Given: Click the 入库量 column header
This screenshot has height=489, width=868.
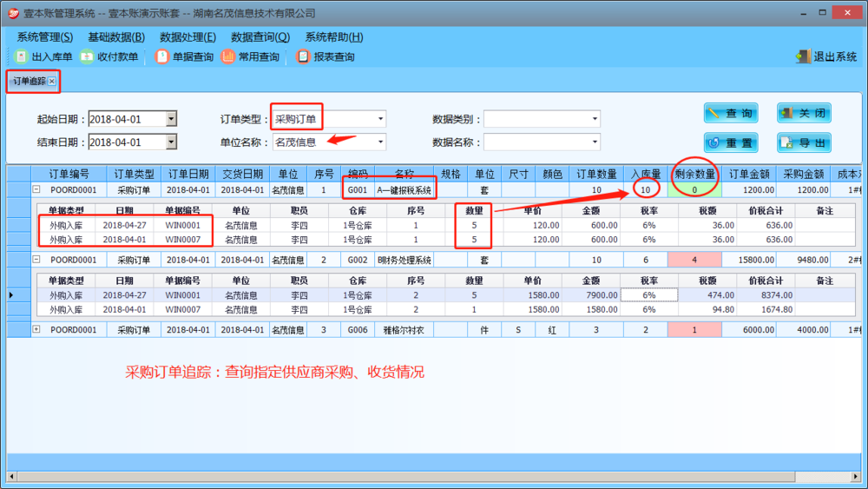Looking at the screenshot, I should pyautogui.click(x=646, y=174).
